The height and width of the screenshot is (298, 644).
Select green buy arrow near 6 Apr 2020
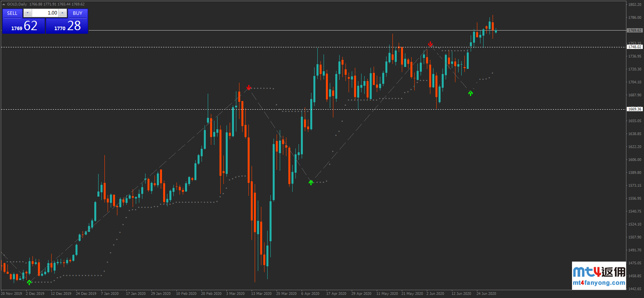[x=311, y=182]
